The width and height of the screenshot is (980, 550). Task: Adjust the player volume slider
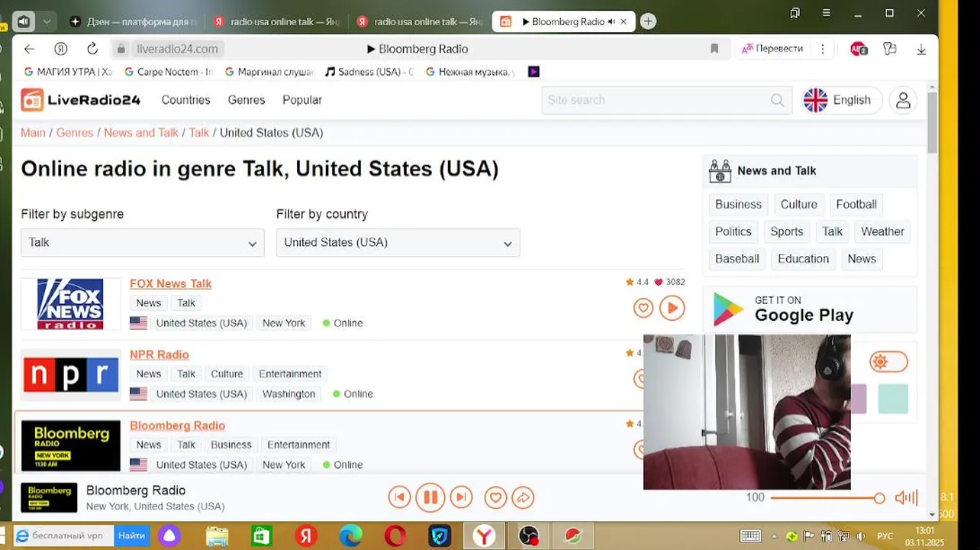click(x=827, y=498)
